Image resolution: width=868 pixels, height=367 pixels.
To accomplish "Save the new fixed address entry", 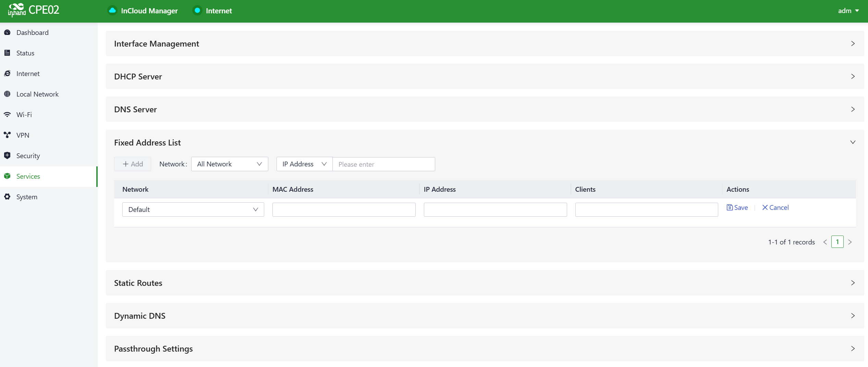I will pyautogui.click(x=737, y=207).
